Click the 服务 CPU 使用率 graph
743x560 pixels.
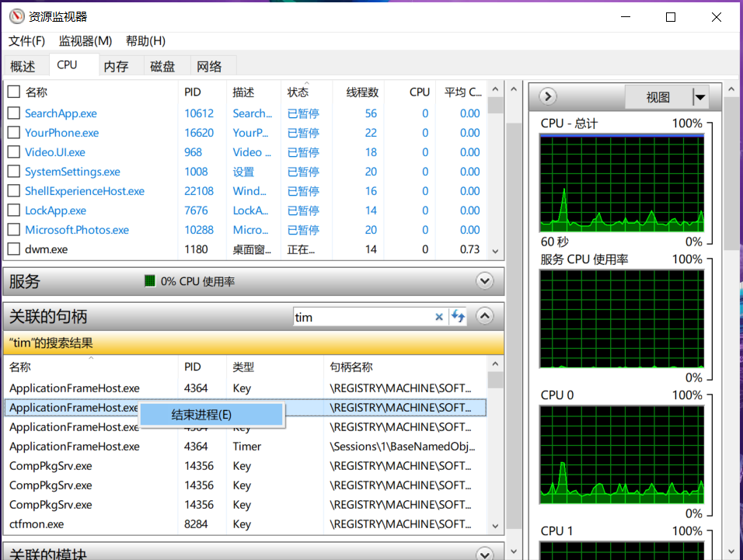click(x=622, y=318)
